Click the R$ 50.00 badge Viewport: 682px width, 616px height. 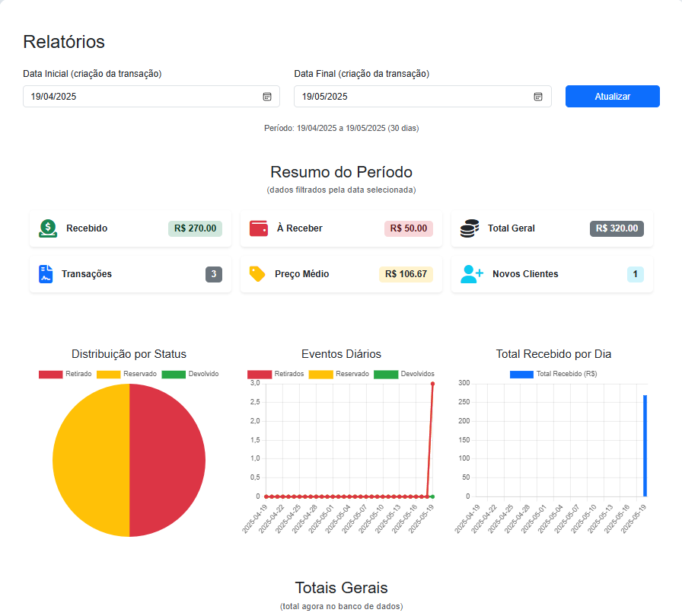click(409, 228)
